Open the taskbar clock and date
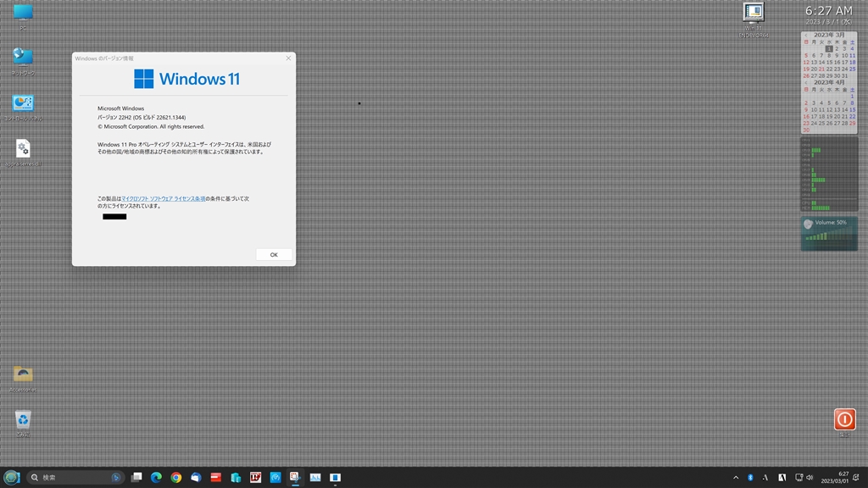The image size is (868, 488). coord(835,478)
